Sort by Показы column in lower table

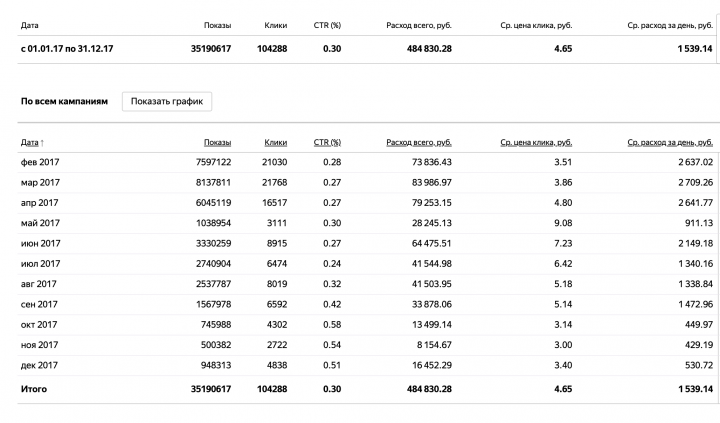pos(217,142)
